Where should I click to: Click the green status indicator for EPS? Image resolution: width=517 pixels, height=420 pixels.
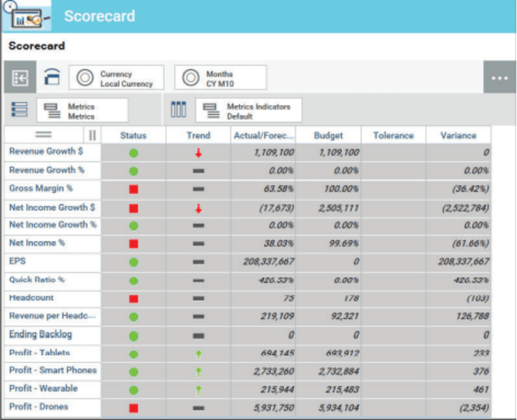coord(133,262)
